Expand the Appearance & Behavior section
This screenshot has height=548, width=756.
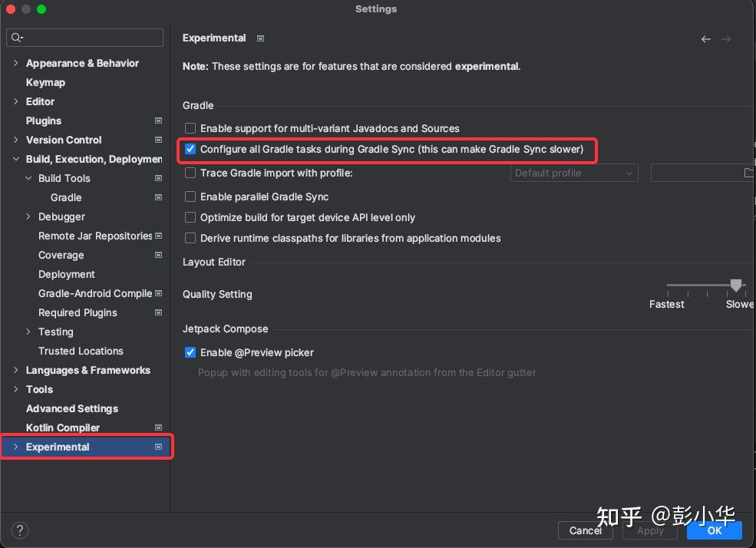tap(15, 63)
